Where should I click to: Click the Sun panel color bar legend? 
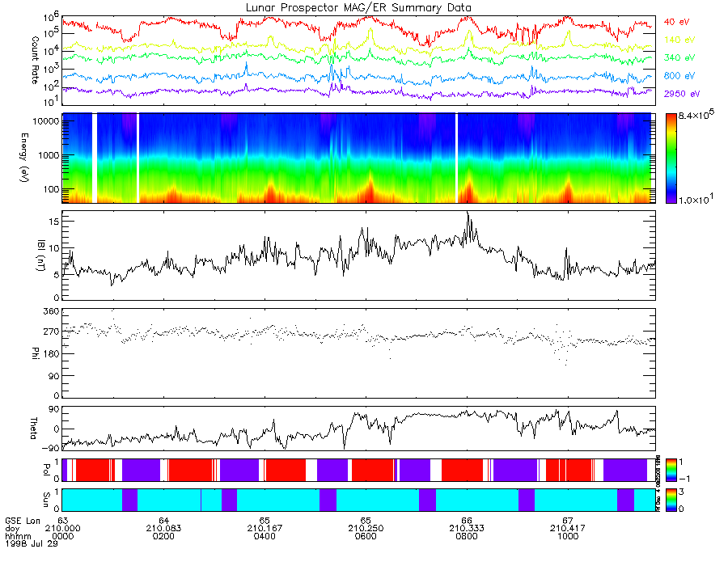click(671, 500)
